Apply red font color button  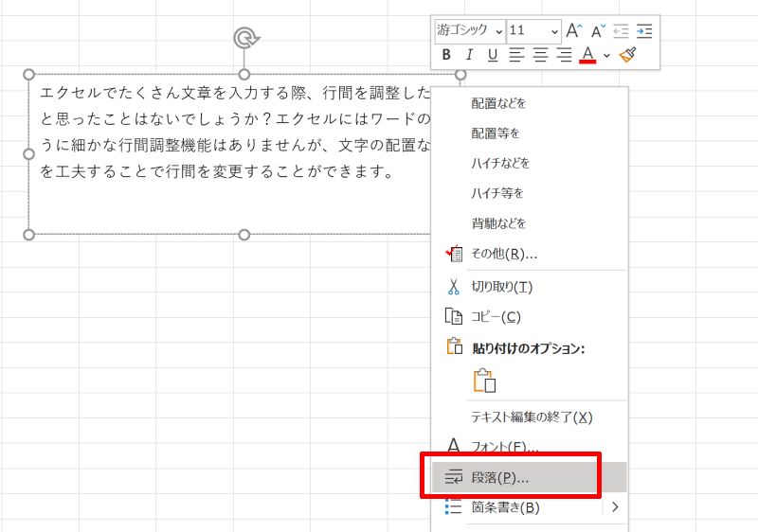point(587,55)
